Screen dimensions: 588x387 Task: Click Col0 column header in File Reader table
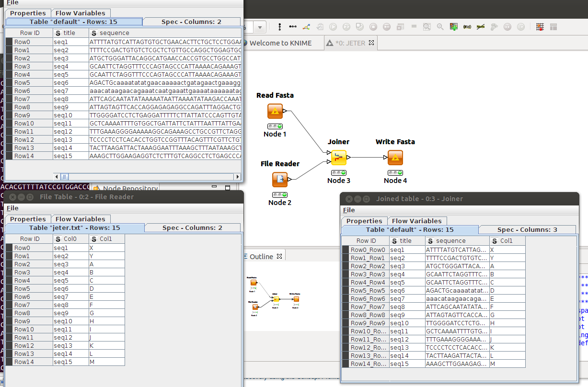(71, 239)
